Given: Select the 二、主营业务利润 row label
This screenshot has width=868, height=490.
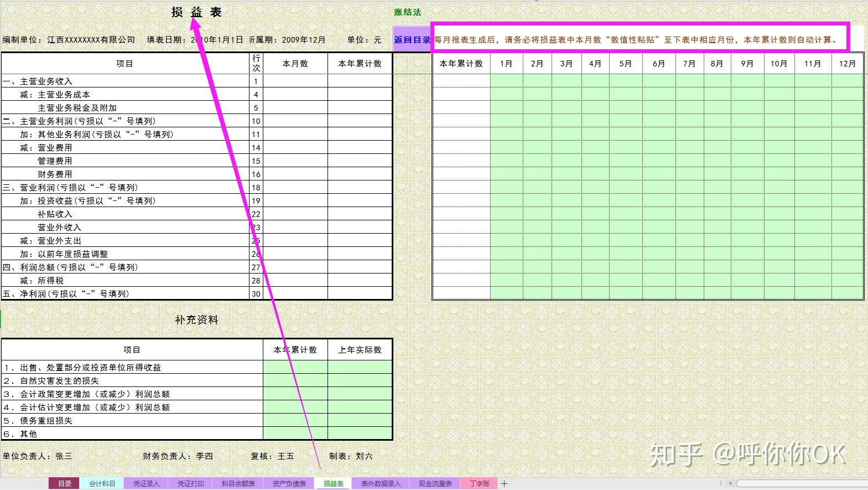Looking at the screenshot, I should [x=125, y=121].
